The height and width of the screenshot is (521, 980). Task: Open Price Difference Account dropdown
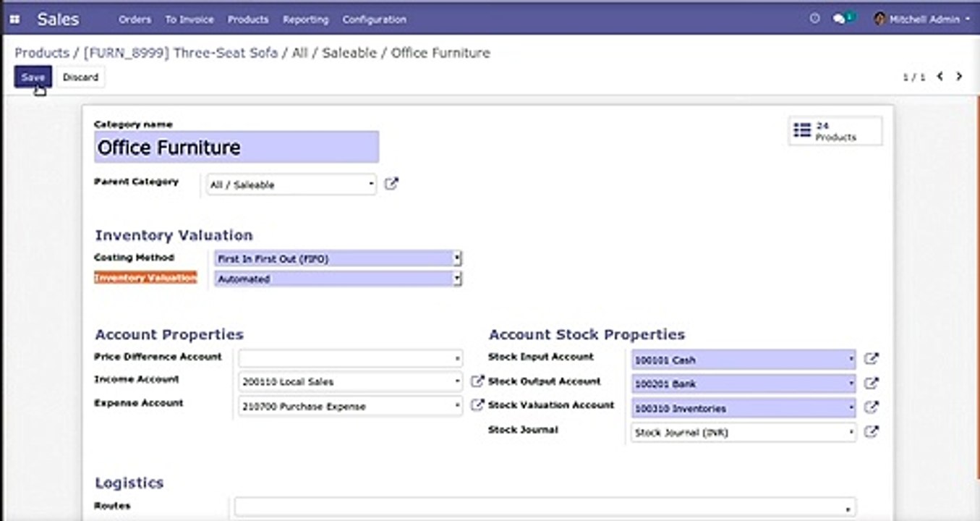pyautogui.click(x=350, y=358)
